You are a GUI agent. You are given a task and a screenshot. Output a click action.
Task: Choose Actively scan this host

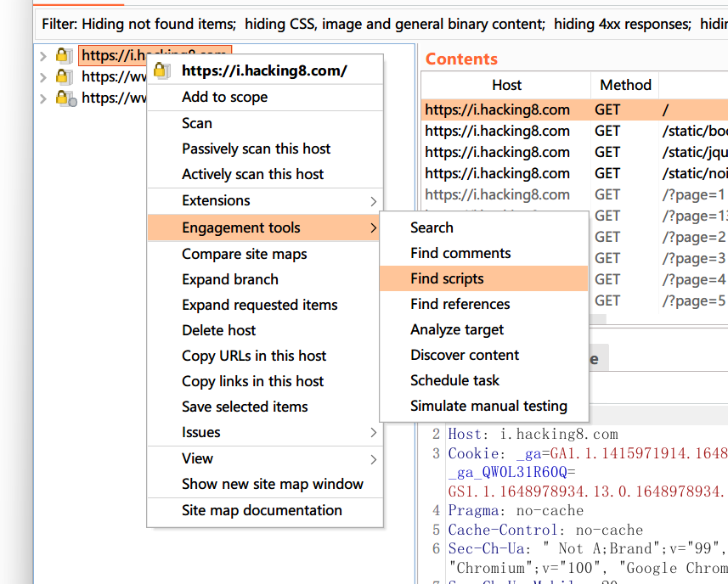[x=265, y=174]
